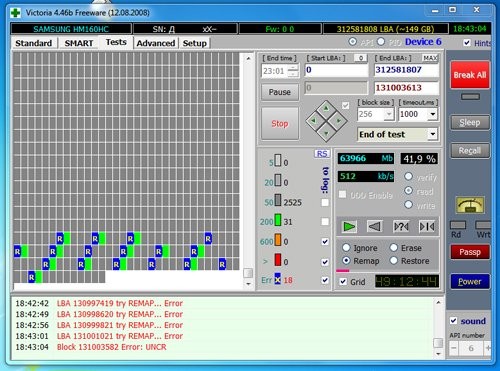Image resolution: width=500 pixels, height=371 pixels.
Task: Choose the Ignore radio option
Action: (x=346, y=248)
